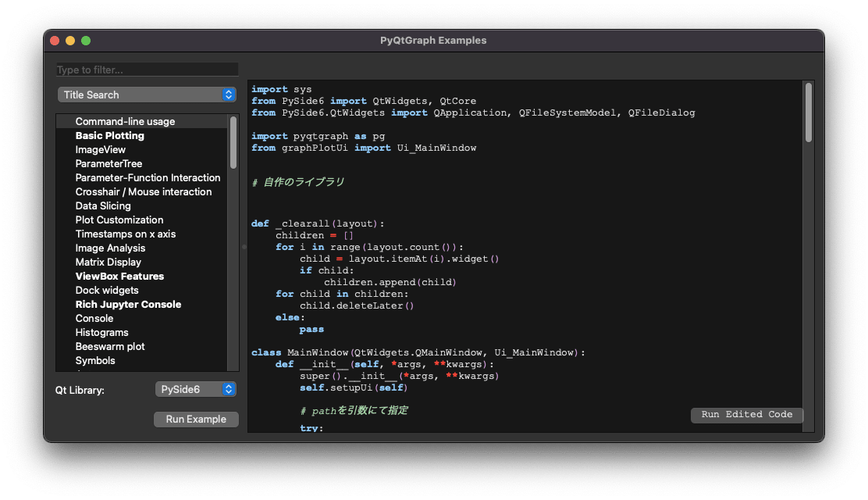Image resolution: width=868 pixels, height=500 pixels.
Task: Select ViewBox Features example
Action: [x=142, y=276]
